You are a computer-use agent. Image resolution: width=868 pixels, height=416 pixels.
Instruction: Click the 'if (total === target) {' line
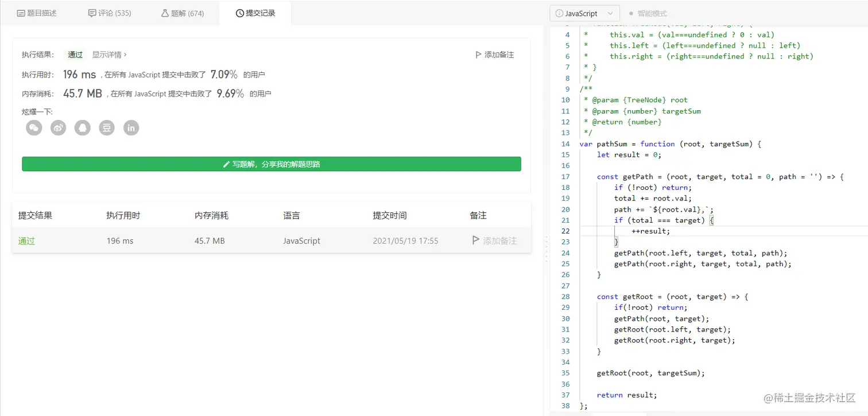click(x=664, y=220)
